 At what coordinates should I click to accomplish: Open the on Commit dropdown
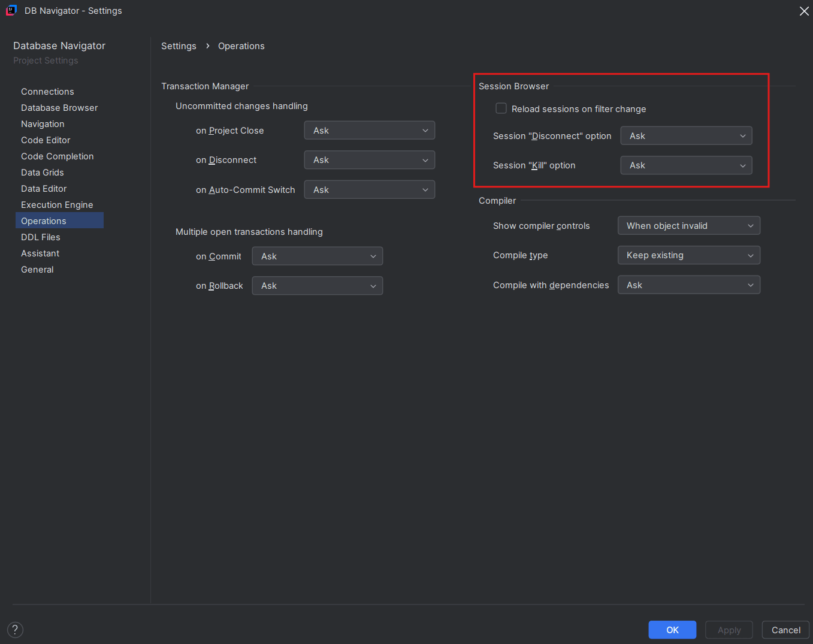coord(318,256)
